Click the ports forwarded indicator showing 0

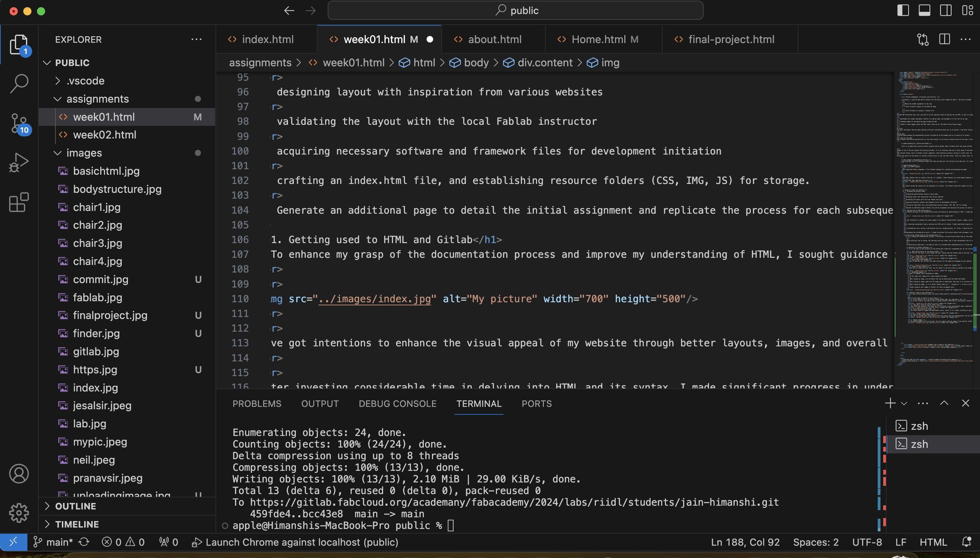[168, 542]
